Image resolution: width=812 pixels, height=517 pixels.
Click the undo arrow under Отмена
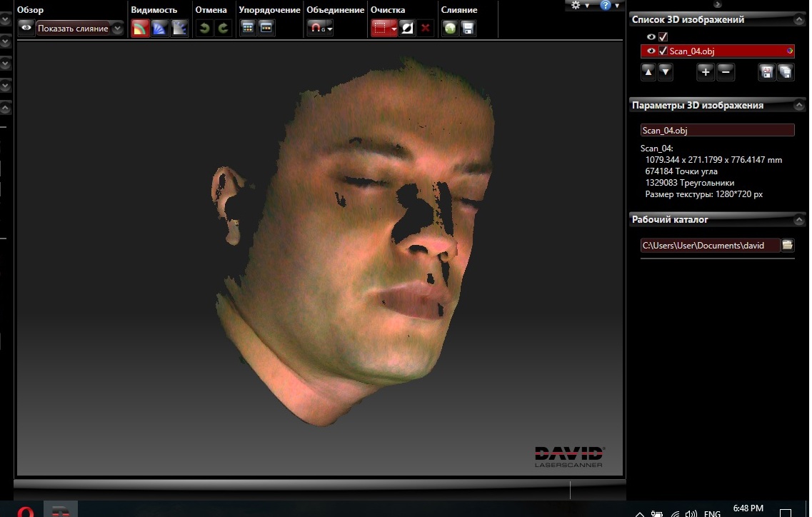[204, 29]
